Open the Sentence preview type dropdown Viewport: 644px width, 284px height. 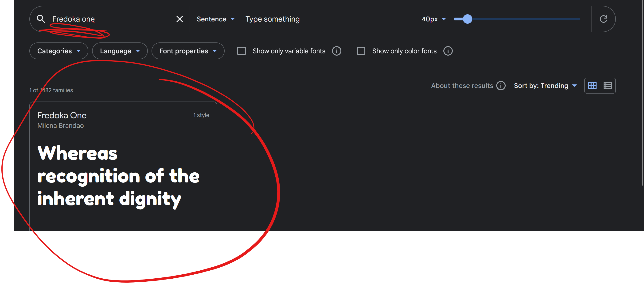click(215, 19)
